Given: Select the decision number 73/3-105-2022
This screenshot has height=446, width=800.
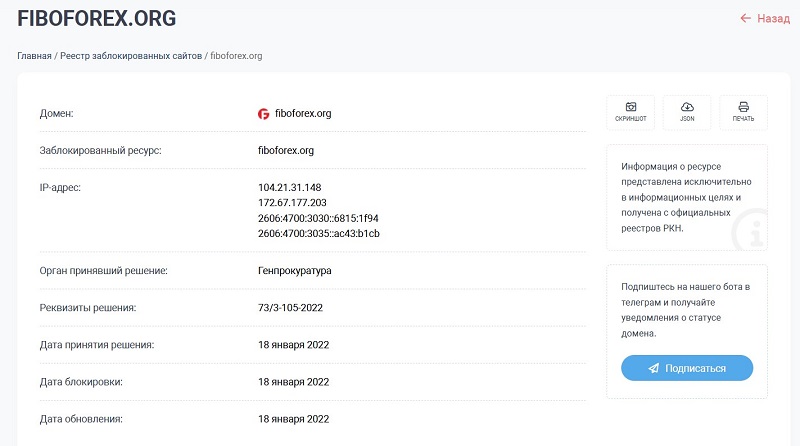Looking at the screenshot, I should tap(290, 308).
